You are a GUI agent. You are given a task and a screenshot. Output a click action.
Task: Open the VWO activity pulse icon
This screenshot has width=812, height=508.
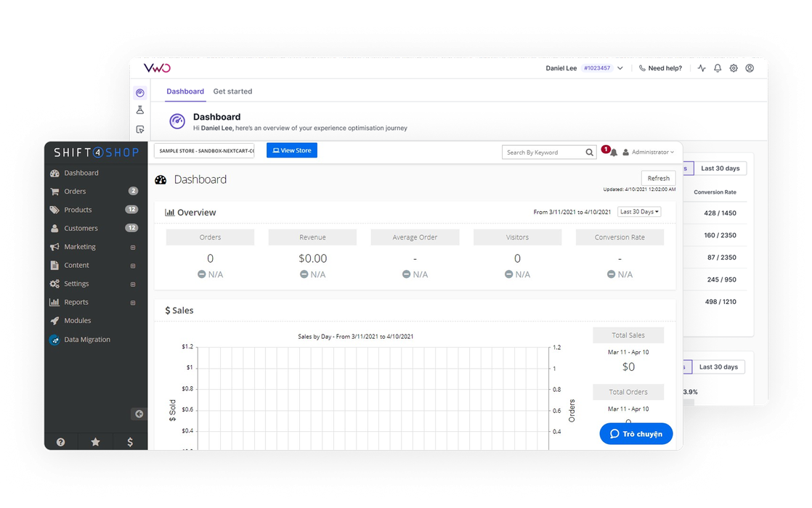click(x=702, y=68)
